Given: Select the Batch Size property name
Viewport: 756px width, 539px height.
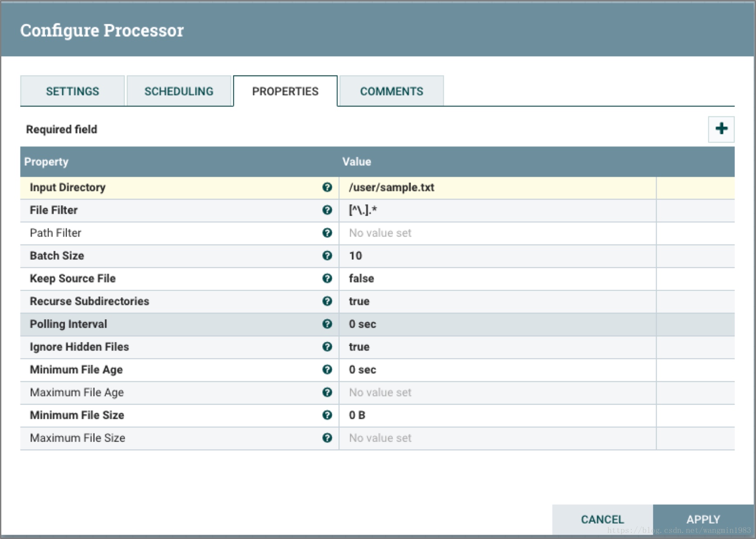Looking at the screenshot, I should [x=57, y=256].
